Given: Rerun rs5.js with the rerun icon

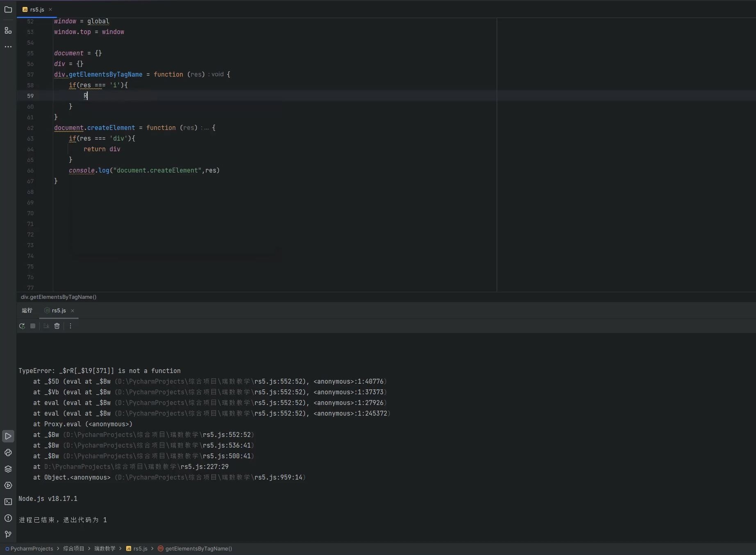Looking at the screenshot, I should click(22, 326).
